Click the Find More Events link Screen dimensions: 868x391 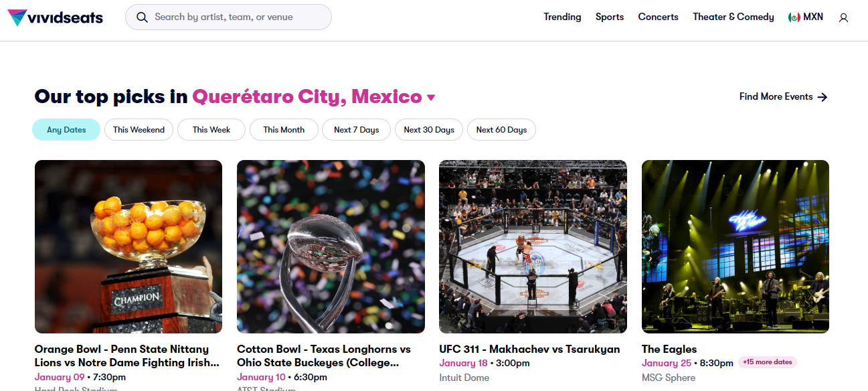(x=776, y=97)
